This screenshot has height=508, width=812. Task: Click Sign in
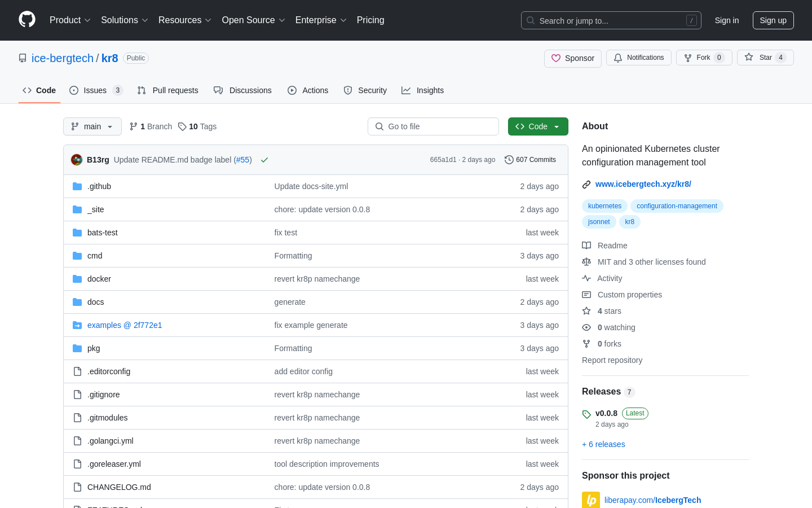pos(727,20)
